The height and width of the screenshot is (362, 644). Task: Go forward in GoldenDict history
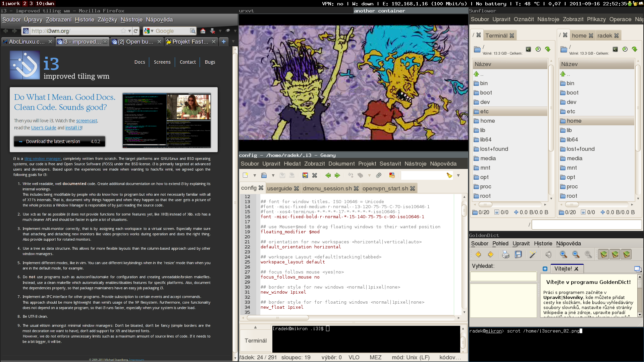[x=490, y=255]
